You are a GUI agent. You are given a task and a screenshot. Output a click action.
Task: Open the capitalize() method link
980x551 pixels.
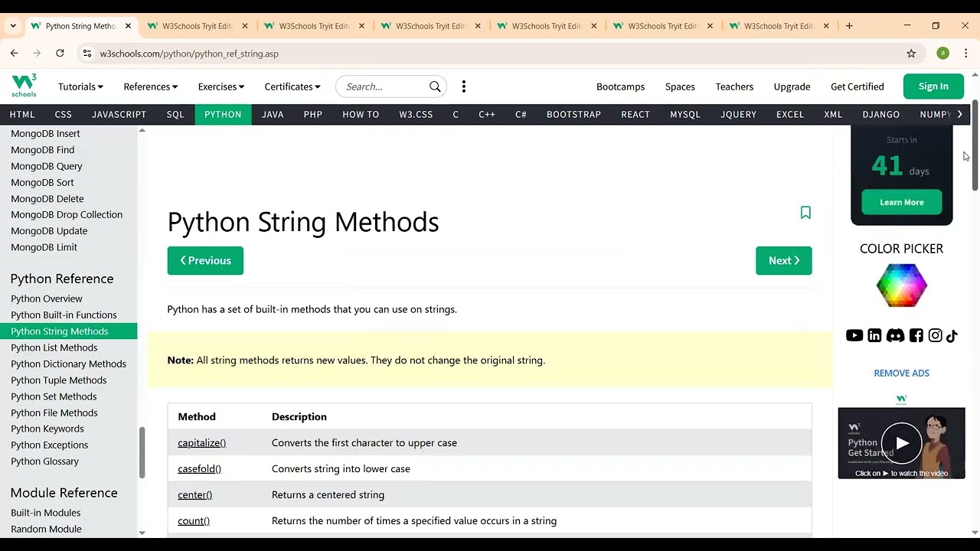pyautogui.click(x=202, y=443)
